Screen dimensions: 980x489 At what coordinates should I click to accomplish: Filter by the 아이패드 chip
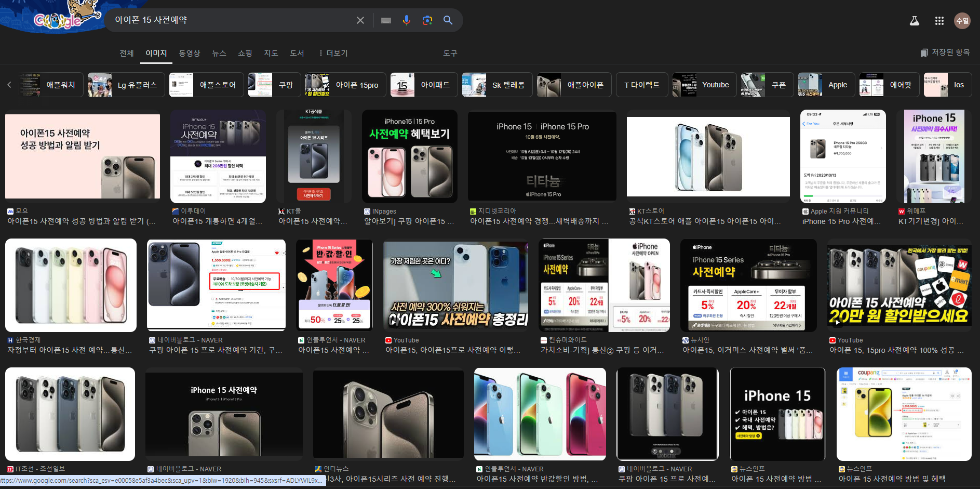tap(424, 85)
